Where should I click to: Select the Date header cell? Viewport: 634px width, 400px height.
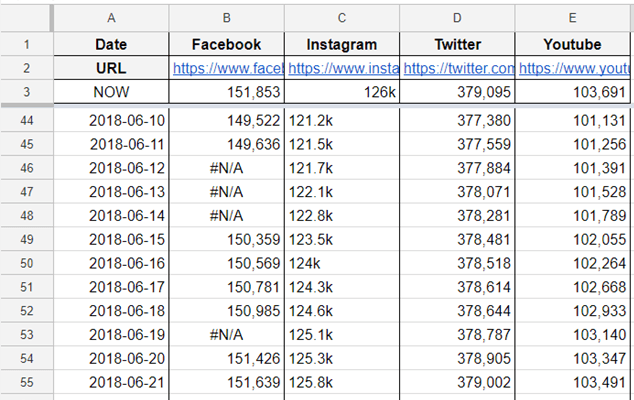point(110,44)
